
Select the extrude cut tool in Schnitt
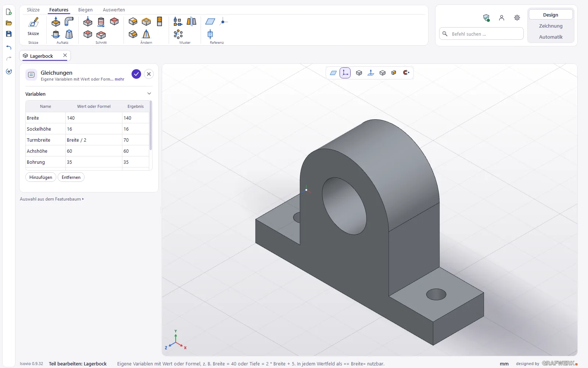pos(88,22)
